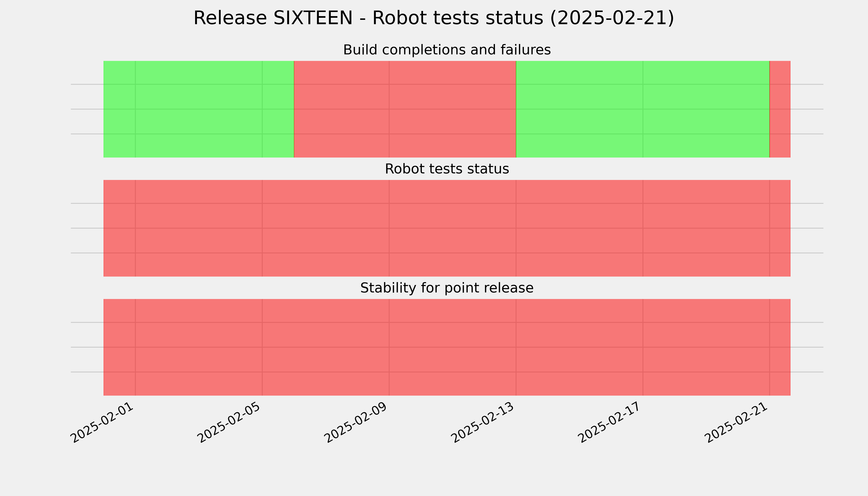Select second green segment in build chart
Image resolution: width=868 pixels, height=496 pixels.
click(643, 109)
